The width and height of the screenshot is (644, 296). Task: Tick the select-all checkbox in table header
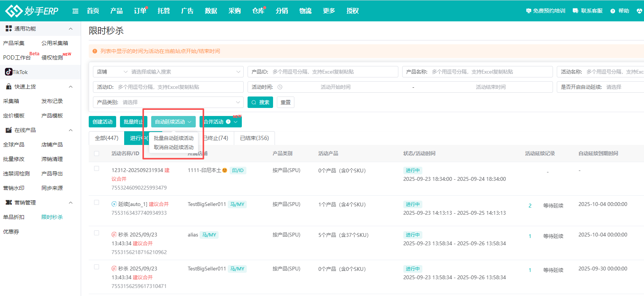point(97,153)
